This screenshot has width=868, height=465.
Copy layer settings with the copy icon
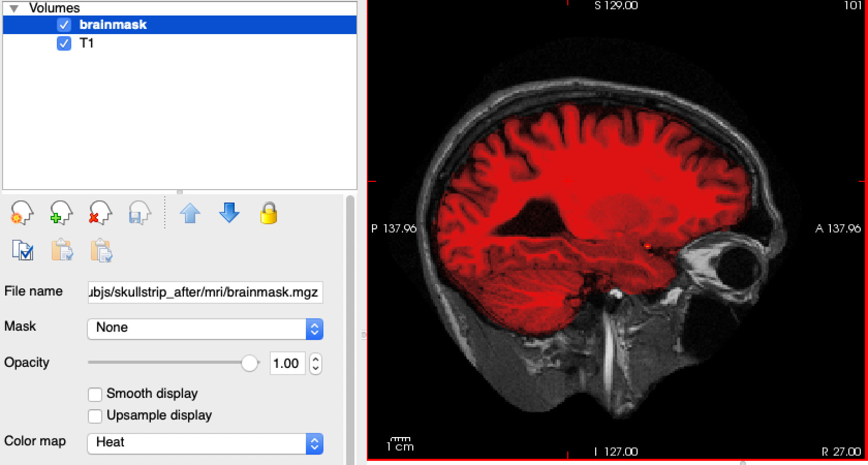22,251
